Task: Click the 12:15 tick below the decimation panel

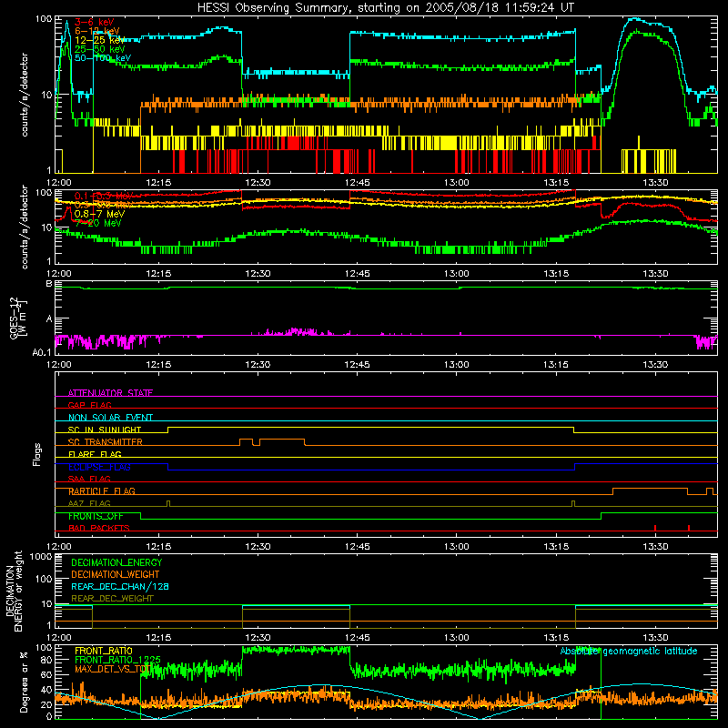Action: point(158,638)
